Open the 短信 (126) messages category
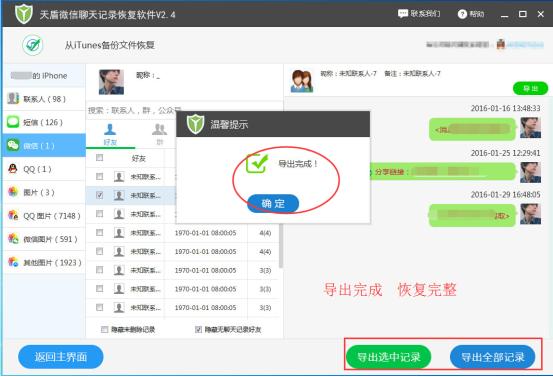This screenshot has width=553, height=377. [44, 122]
